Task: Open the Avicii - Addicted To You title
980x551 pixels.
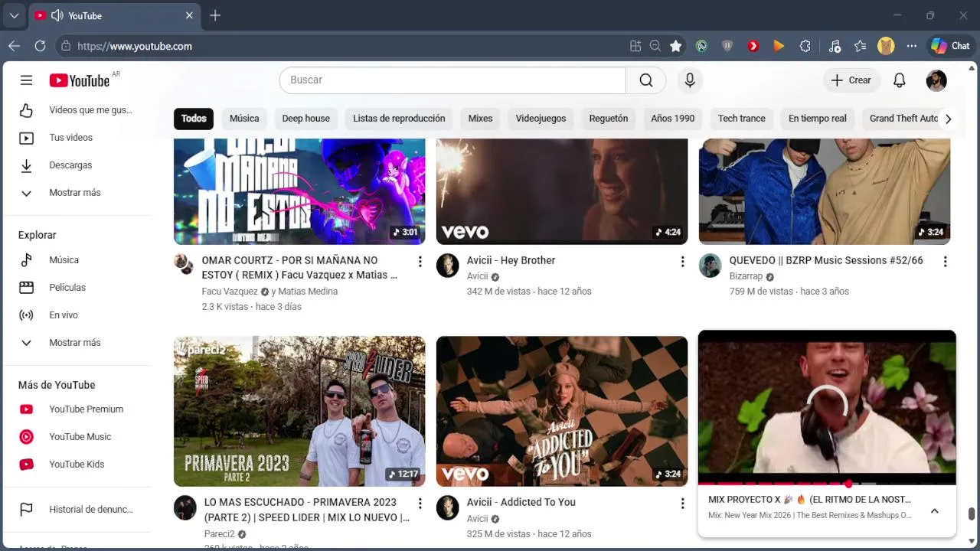Action: tap(521, 502)
